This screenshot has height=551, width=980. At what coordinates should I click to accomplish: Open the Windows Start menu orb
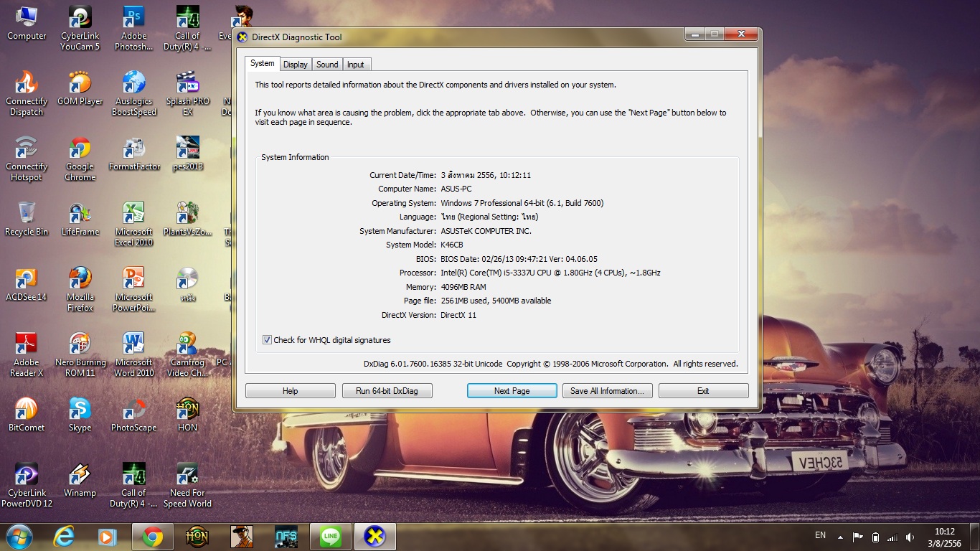tap(18, 536)
